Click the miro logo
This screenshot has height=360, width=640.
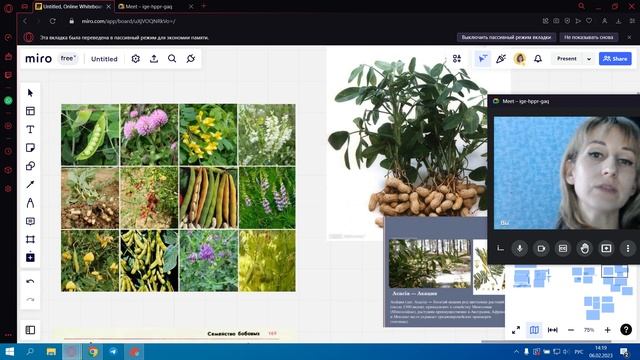[38, 59]
